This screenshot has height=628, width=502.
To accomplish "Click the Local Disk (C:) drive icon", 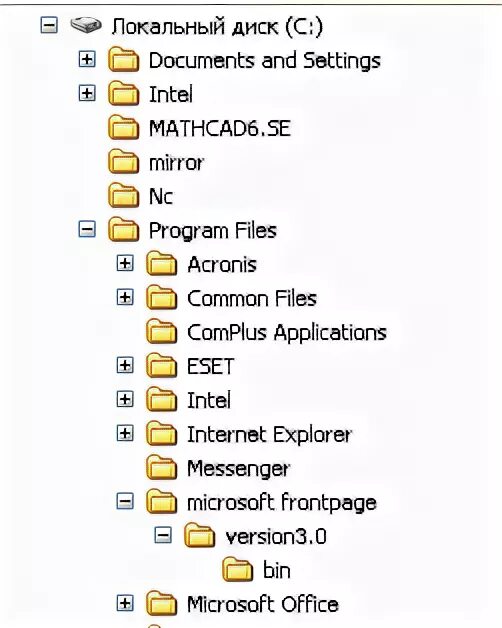I will (86, 26).
